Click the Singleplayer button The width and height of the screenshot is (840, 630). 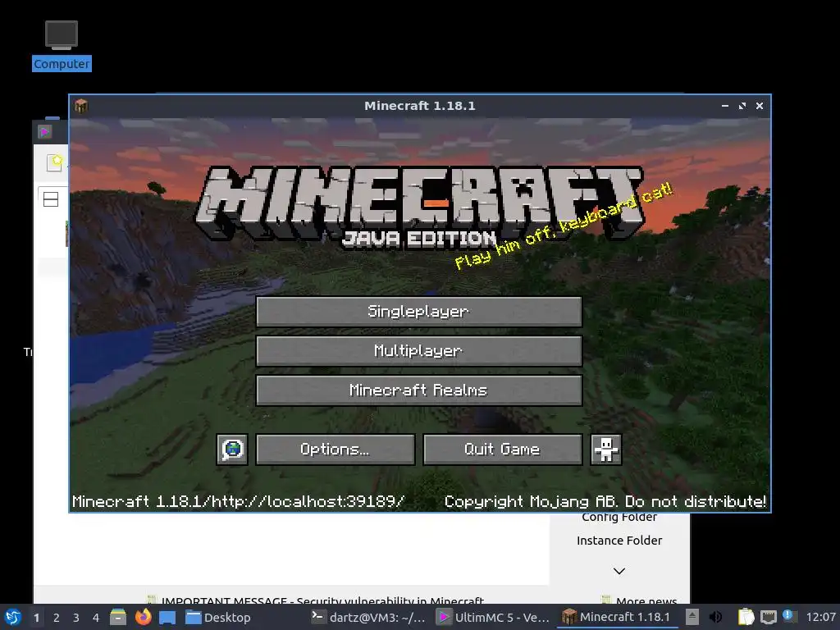coord(419,311)
